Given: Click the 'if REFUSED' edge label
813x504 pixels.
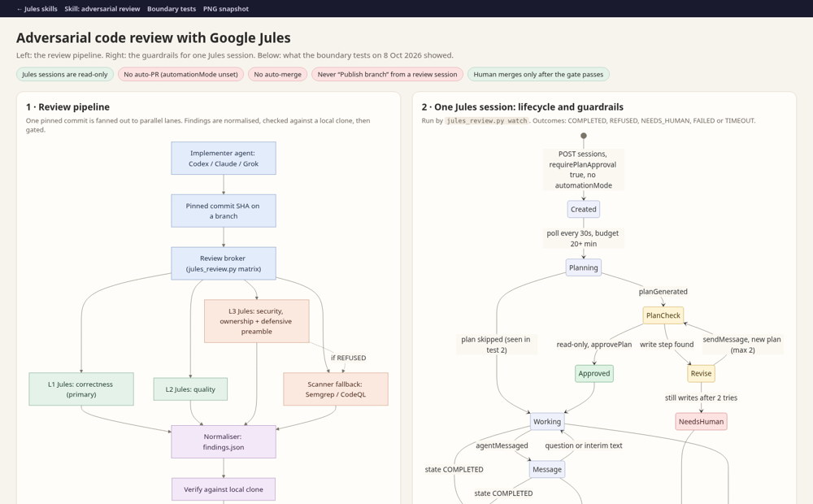Looking at the screenshot, I should (x=349, y=358).
